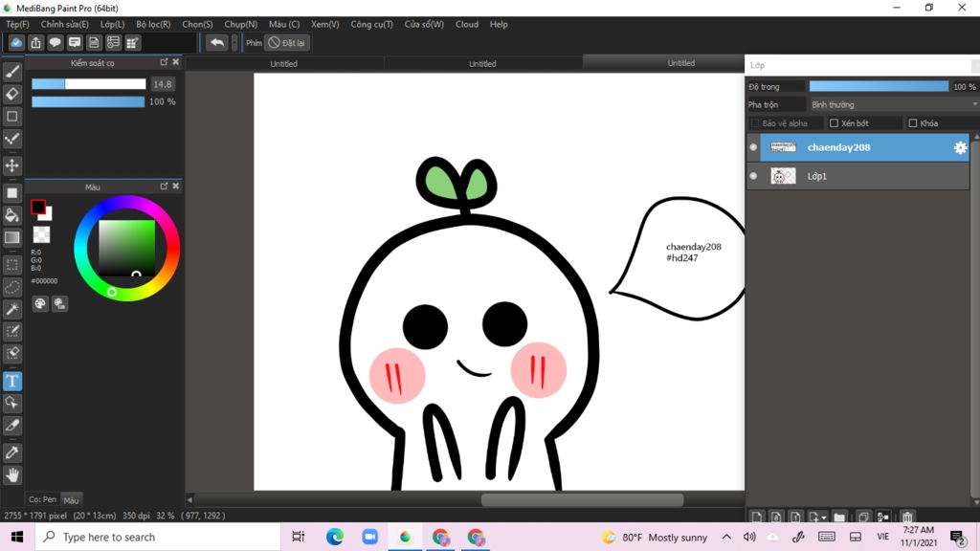The width and height of the screenshot is (980, 551).
Task: Select the Gradient tool
Action: [11, 237]
